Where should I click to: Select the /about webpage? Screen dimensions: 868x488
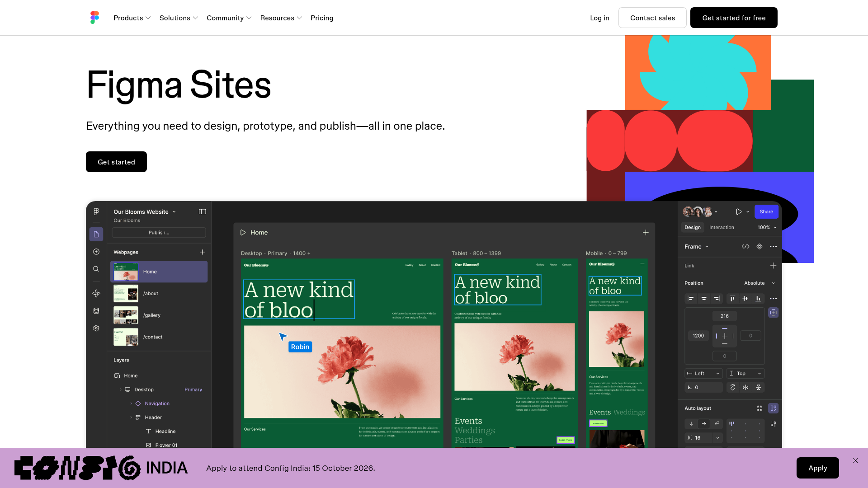(x=159, y=293)
